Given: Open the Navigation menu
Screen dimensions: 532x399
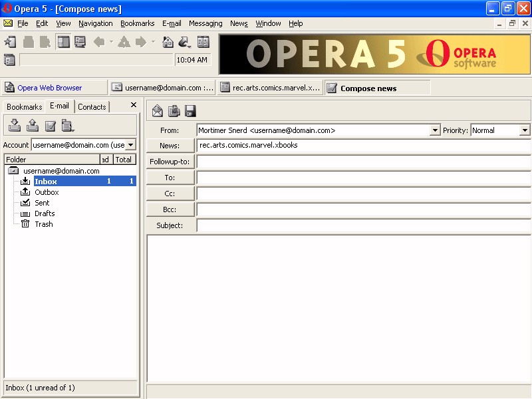Looking at the screenshot, I should click(x=96, y=23).
